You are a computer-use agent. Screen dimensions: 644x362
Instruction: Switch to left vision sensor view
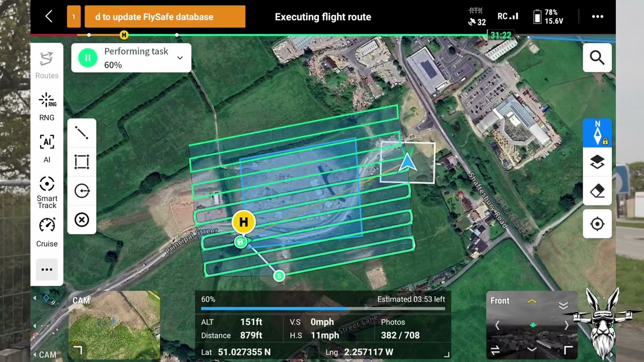pos(497,325)
